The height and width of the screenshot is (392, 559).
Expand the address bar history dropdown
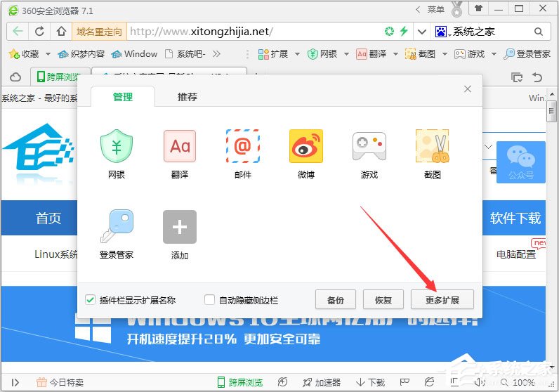click(x=421, y=32)
